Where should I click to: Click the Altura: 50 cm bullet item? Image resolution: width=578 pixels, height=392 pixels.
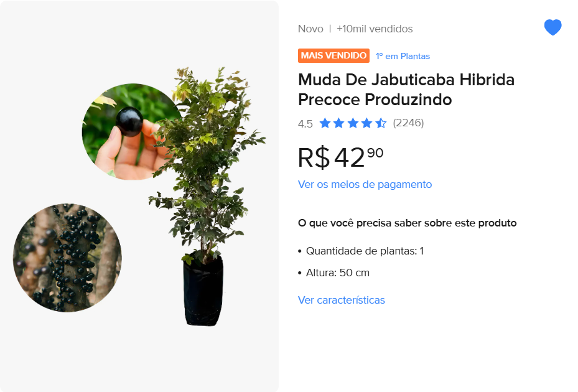coord(333,273)
